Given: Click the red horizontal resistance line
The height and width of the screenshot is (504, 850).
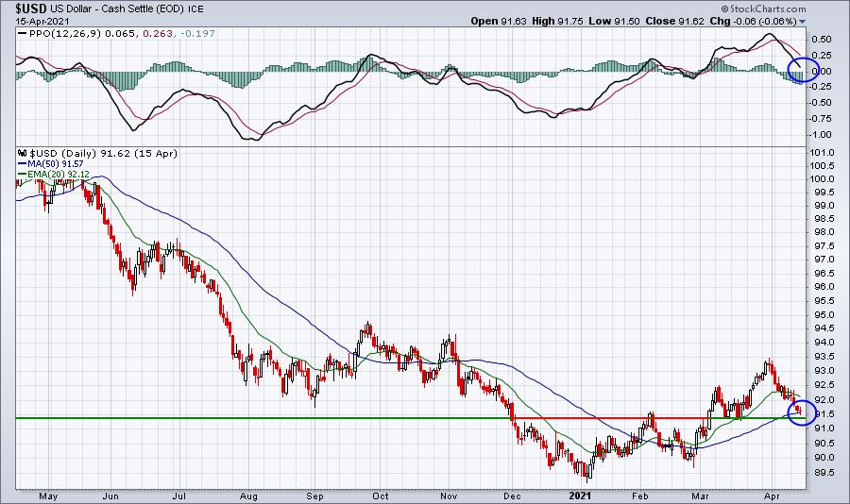Looking at the screenshot, I should [642, 417].
